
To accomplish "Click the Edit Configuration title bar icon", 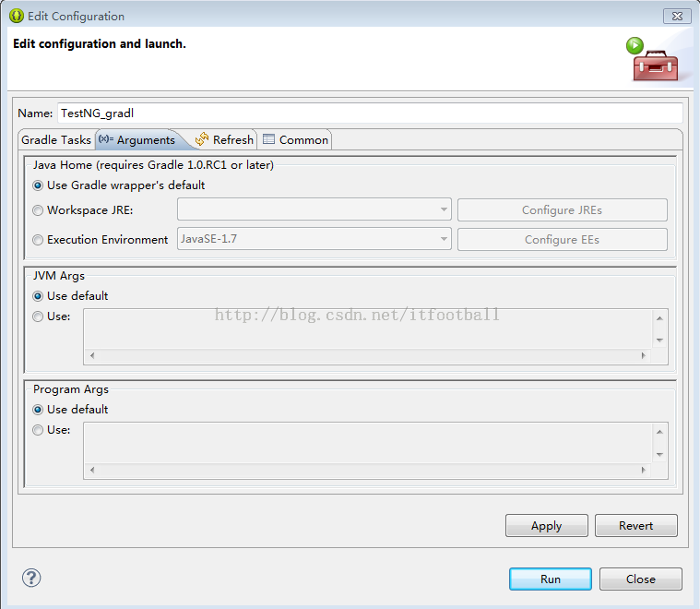I will (17, 16).
